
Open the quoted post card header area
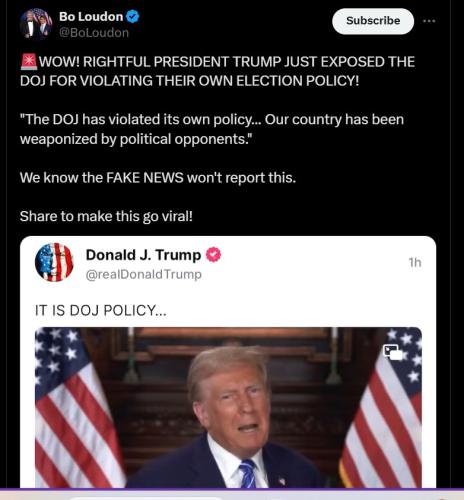(228, 262)
